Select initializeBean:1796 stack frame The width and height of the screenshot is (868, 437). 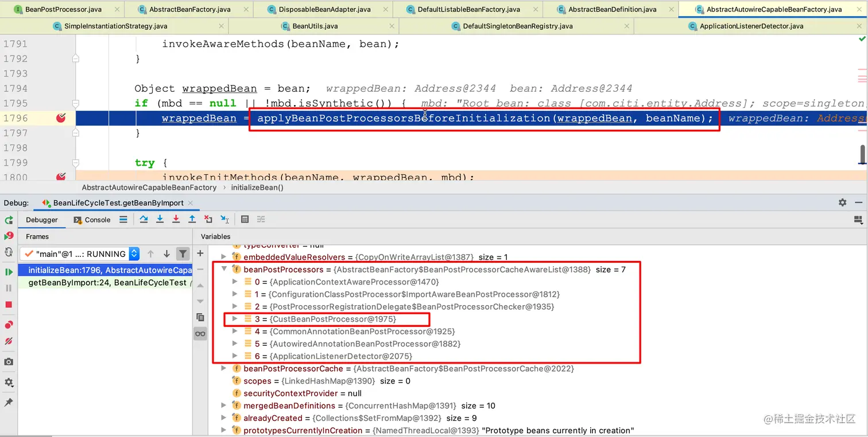106,270
